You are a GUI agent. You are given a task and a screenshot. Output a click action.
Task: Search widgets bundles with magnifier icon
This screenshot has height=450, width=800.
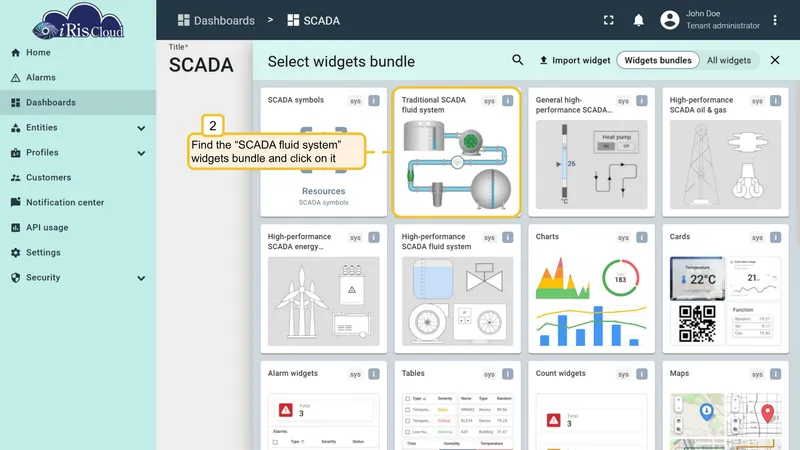pos(517,60)
